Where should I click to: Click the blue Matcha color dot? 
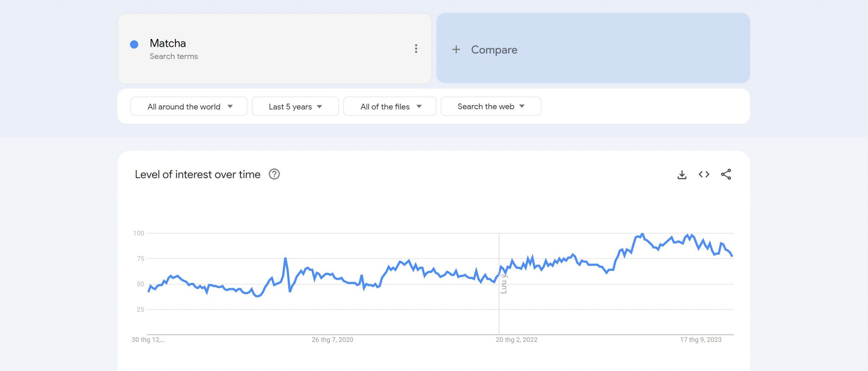(x=134, y=44)
